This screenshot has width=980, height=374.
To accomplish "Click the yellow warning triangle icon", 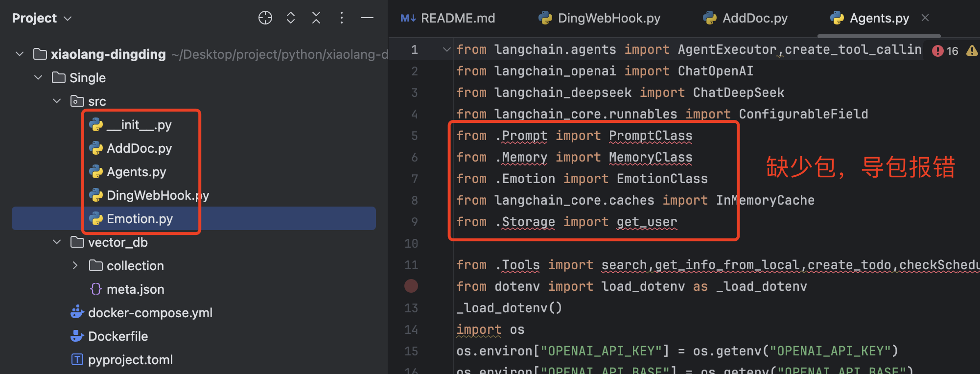I will point(972,51).
